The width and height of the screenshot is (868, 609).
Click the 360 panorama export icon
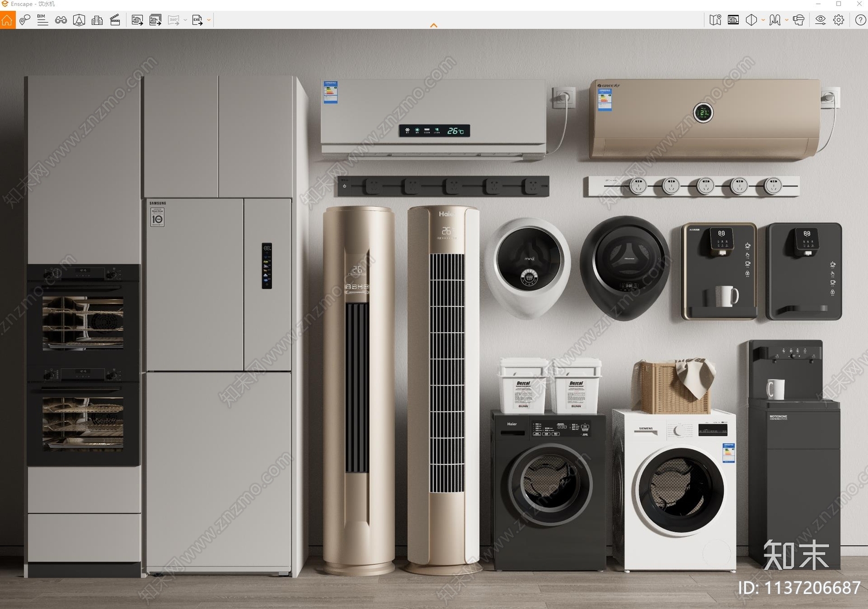(x=174, y=21)
